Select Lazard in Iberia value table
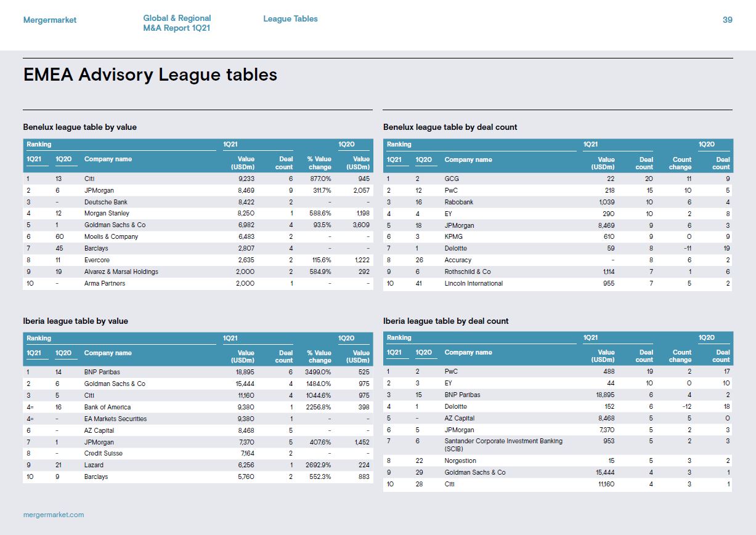756x535 pixels. 93,465
